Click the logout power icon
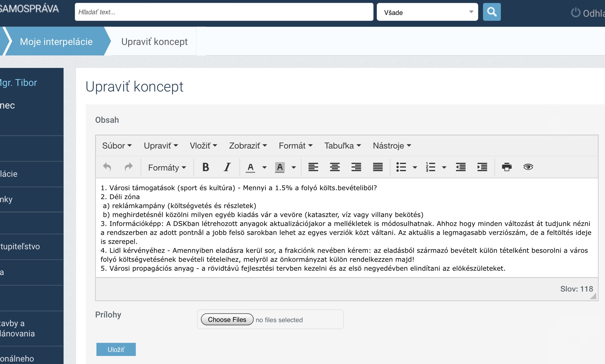The width and height of the screenshot is (605, 364). tap(576, 13)
